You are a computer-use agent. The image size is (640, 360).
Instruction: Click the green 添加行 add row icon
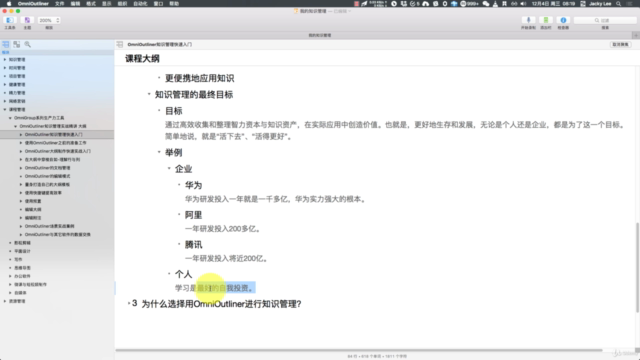546,20
